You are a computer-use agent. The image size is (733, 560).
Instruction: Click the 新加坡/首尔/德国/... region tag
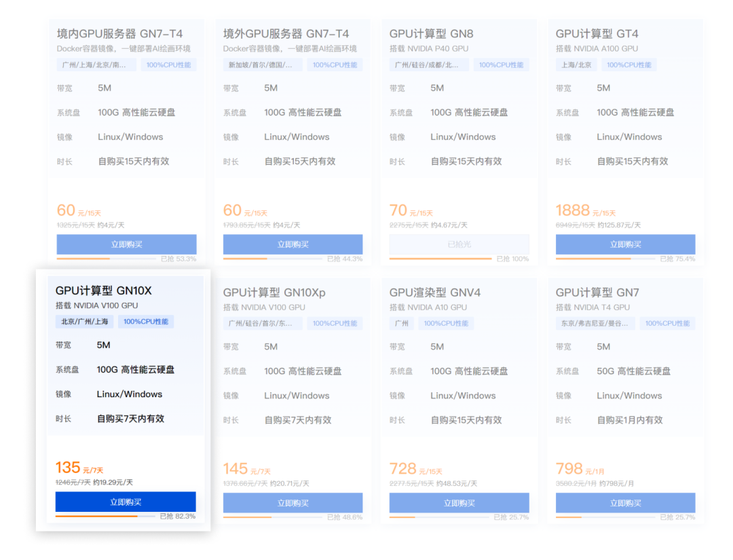click(263, 65)
